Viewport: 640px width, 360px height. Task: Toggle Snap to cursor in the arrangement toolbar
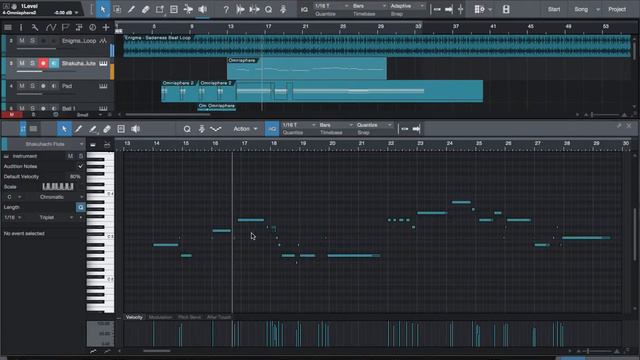pos(449,9)
